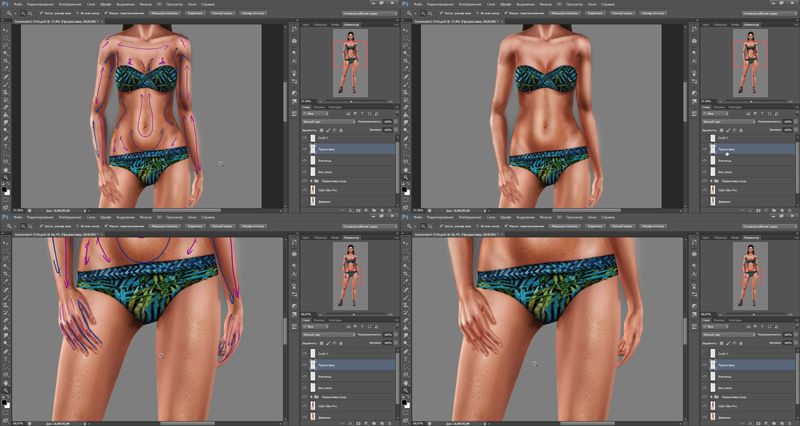800x426 pixels.
Task: Select Clone Stamp tool in clean torso window
Action: pyautogui.click(x=406, y=92)
